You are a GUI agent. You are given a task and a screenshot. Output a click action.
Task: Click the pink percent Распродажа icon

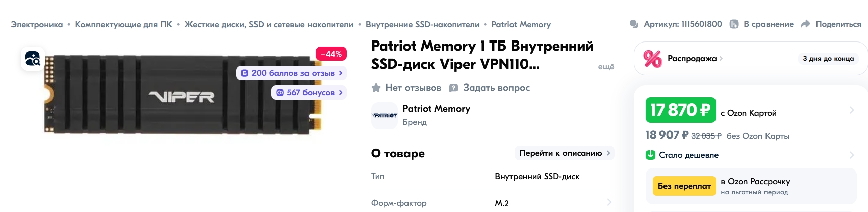tap(652, 59)
